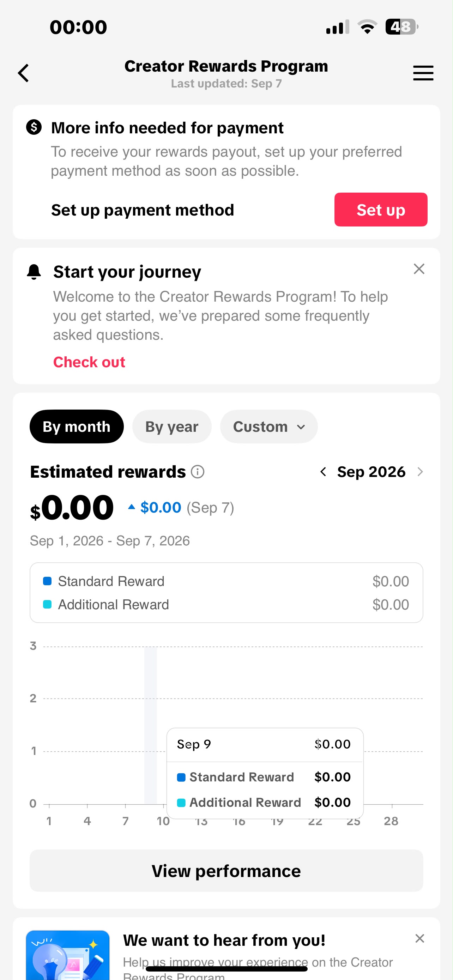Tap the dollar coin payment icon
Viewport: 453px width, 980px height.
(x=34, y=127)
